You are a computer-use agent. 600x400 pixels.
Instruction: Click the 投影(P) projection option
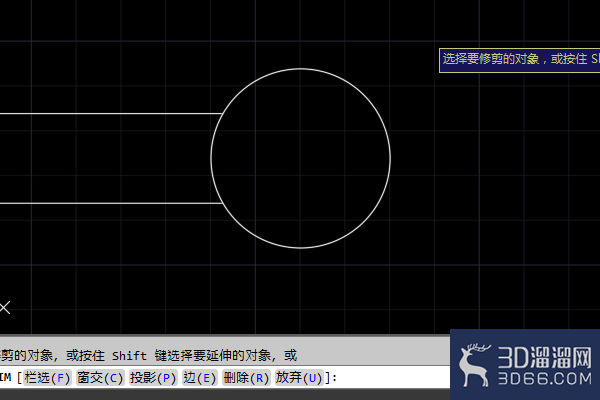[153, 378]
